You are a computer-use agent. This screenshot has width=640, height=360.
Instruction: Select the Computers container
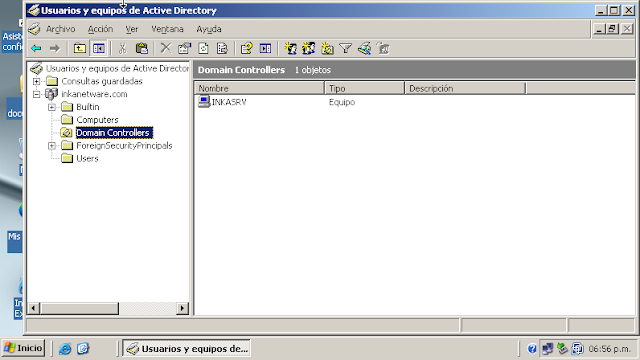point(97,120)
